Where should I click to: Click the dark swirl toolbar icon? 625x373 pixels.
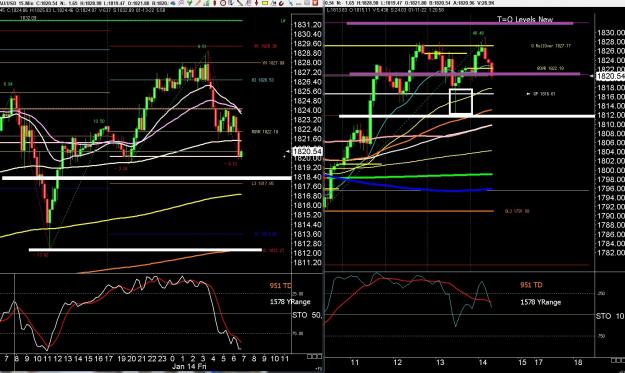[281, 3]
